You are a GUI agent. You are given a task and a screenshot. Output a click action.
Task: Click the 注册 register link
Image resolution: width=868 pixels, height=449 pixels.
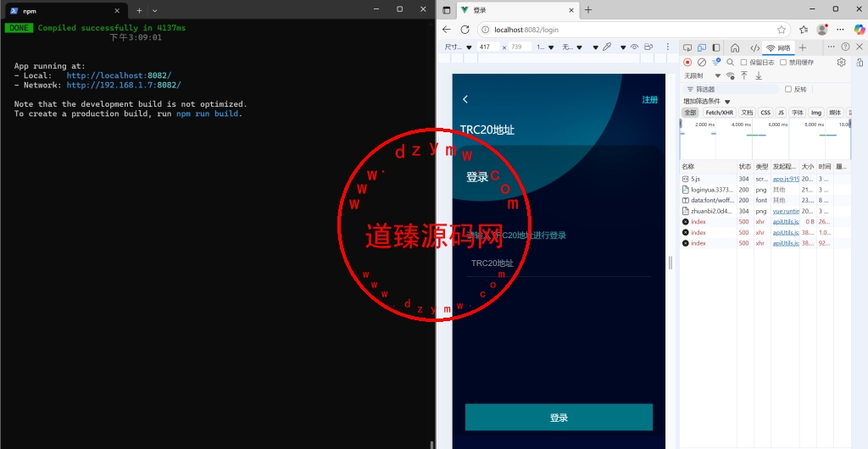[x=650, y=99]
